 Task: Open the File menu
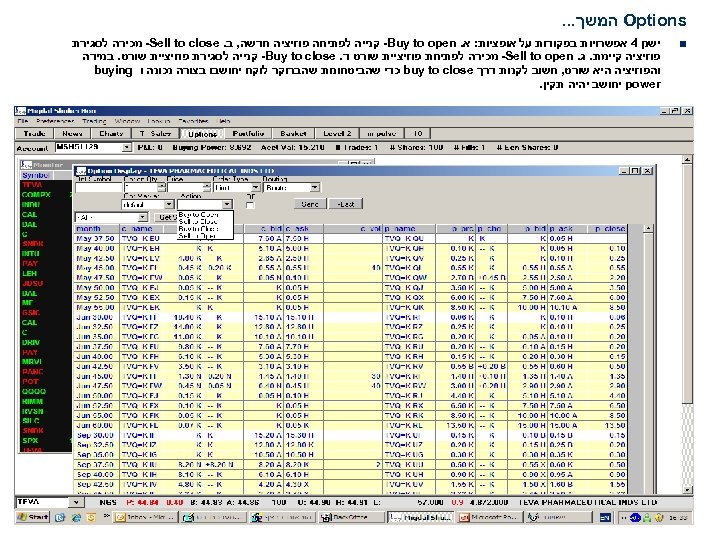(22, 121)
